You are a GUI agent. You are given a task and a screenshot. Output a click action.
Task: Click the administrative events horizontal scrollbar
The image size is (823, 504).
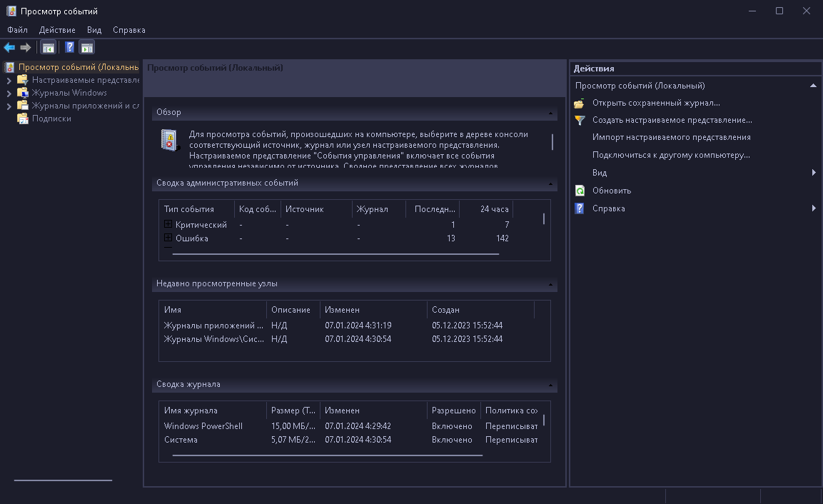[x=335, y=254]
